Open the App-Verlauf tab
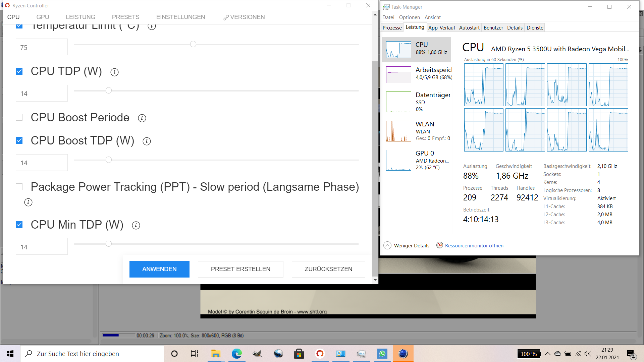 441,28
